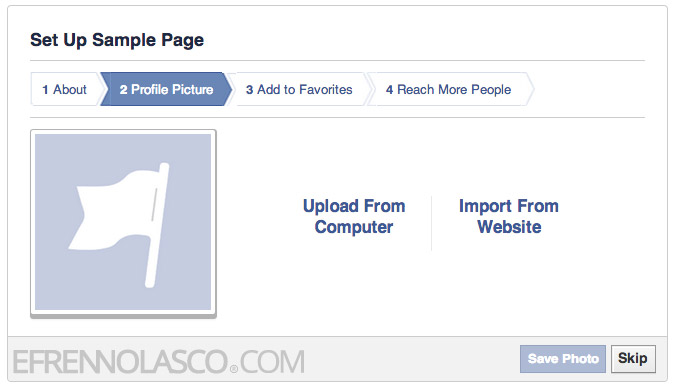Choose Import From Website

pos(509,216)
